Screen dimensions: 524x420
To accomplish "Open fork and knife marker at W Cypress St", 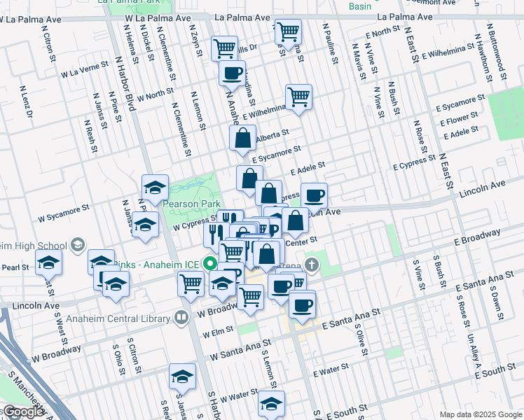I will pyautogui.click(x=230, y=218).
